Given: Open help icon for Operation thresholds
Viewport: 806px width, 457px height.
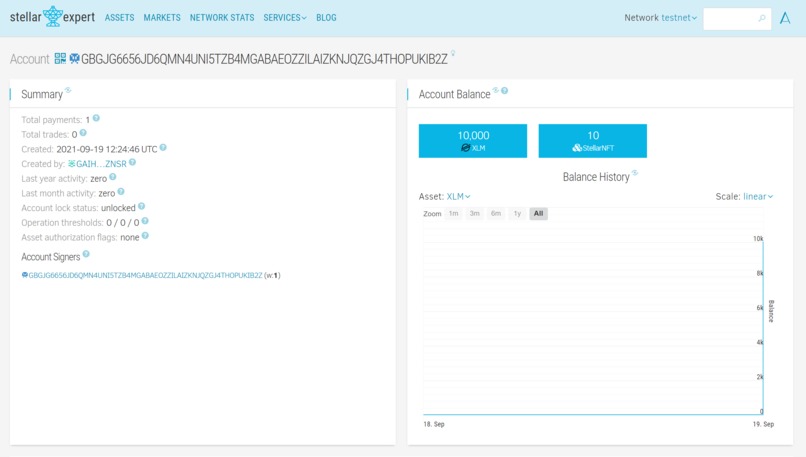Looking at the screenshot, I should 145,221.
